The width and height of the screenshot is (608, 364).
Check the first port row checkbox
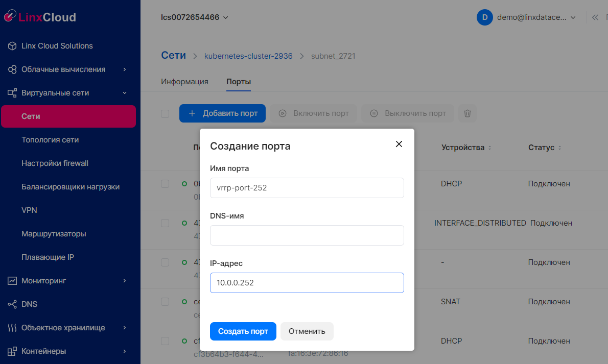coord(165,184)
